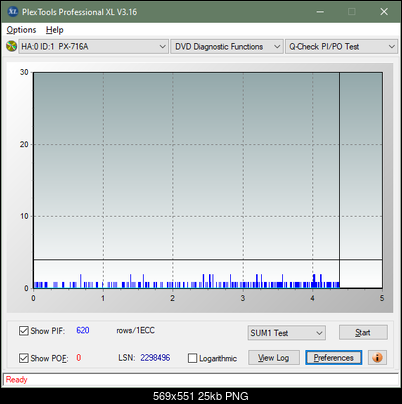Click the PI/PO error graph area
This screenshot has width=402, height=404.
click(208, 180)
